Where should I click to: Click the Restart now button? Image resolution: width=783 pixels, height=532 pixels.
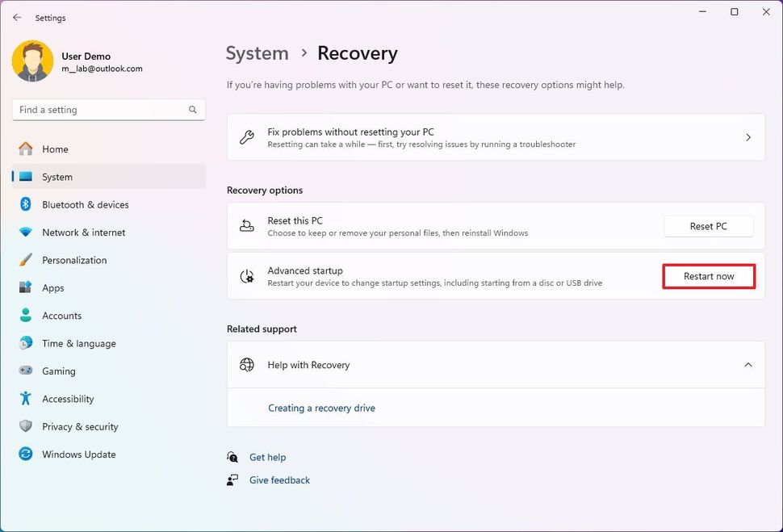tap(708, 276)
